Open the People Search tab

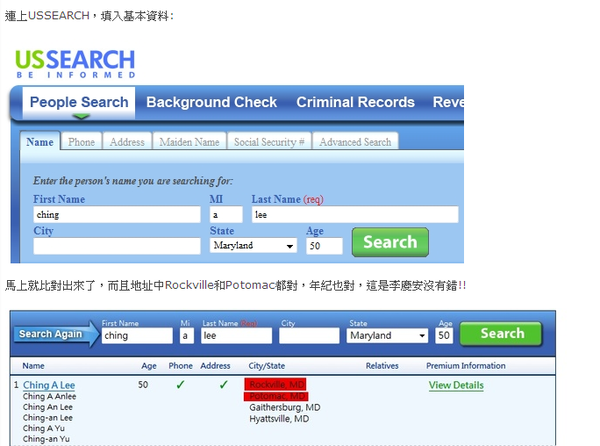pyautogui.click(x=79, y=102)
